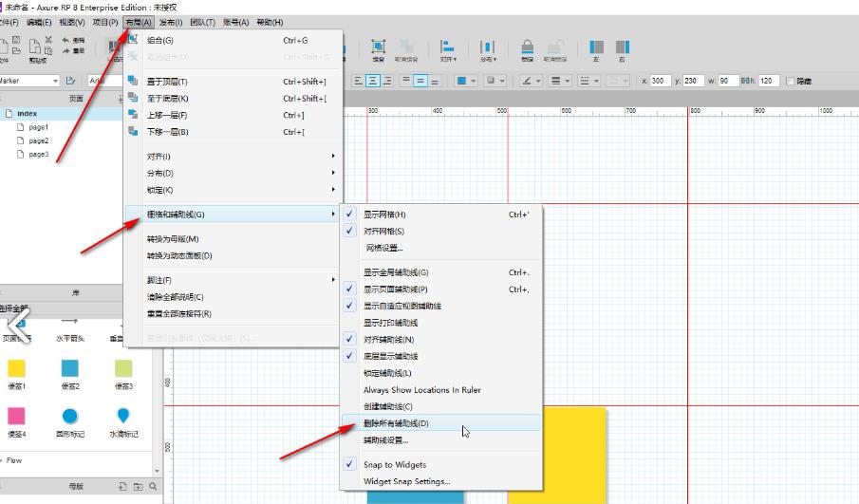The width and height of the screenshot is (859, 504).
Task: Select the round marker 圆形标记 widget
Action: (x=70, y=416)
